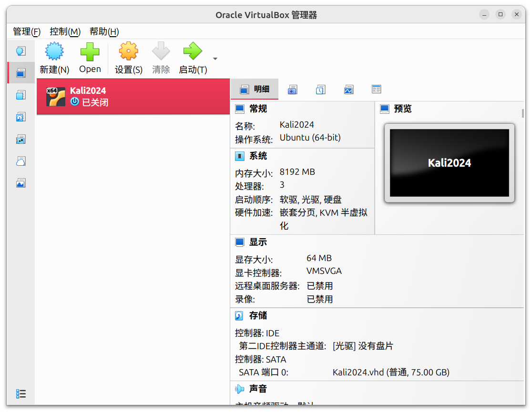Select the Machines sidebar tool
The width and height of the screenshot is (532, 413).
pyautogui.click(x=20, y=73)
